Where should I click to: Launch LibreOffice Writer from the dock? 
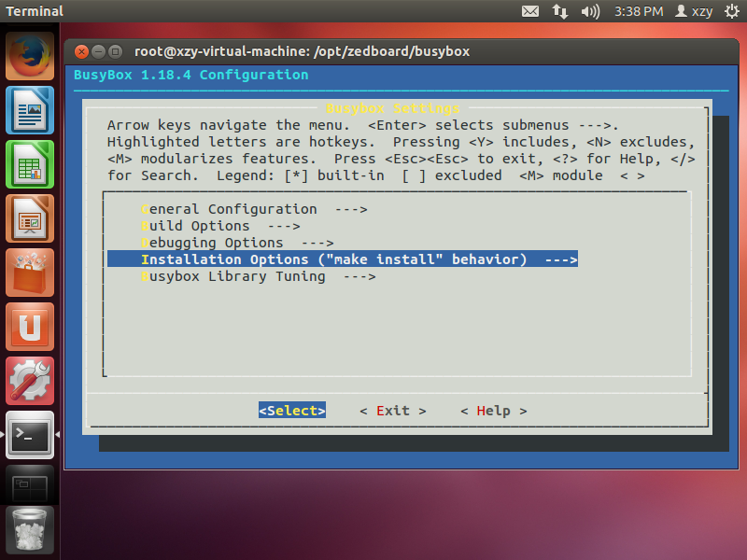30,110
